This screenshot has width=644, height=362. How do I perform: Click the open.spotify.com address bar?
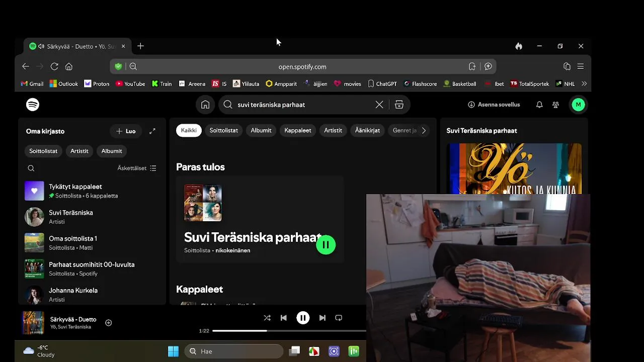[x=302, y=66]
